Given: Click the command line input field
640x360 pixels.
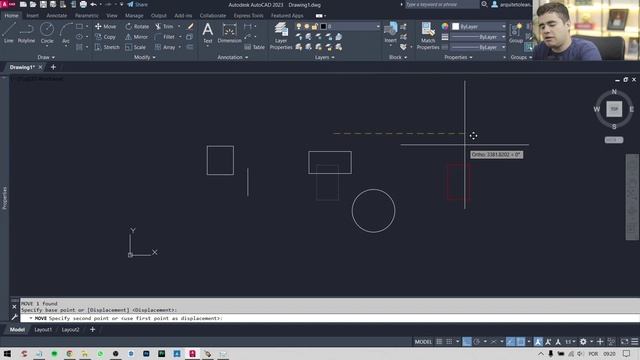Looking at the screenshot, I should [330, 318].
